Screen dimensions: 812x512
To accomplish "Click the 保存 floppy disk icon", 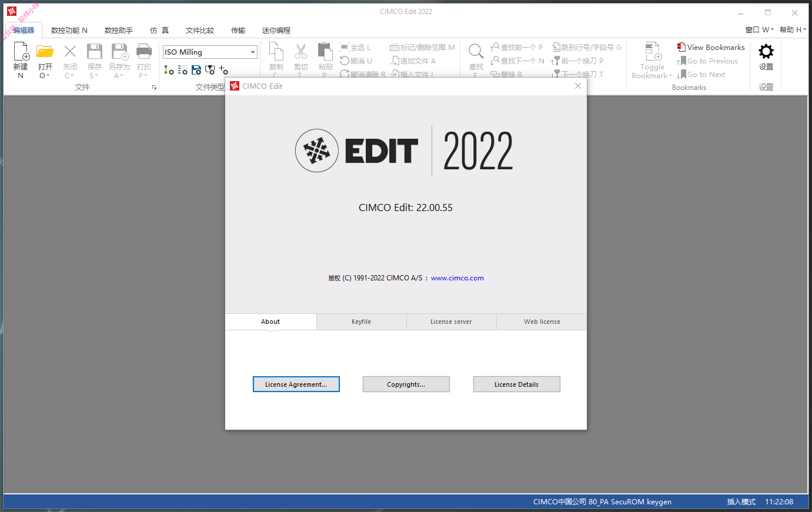I will 95,52.
